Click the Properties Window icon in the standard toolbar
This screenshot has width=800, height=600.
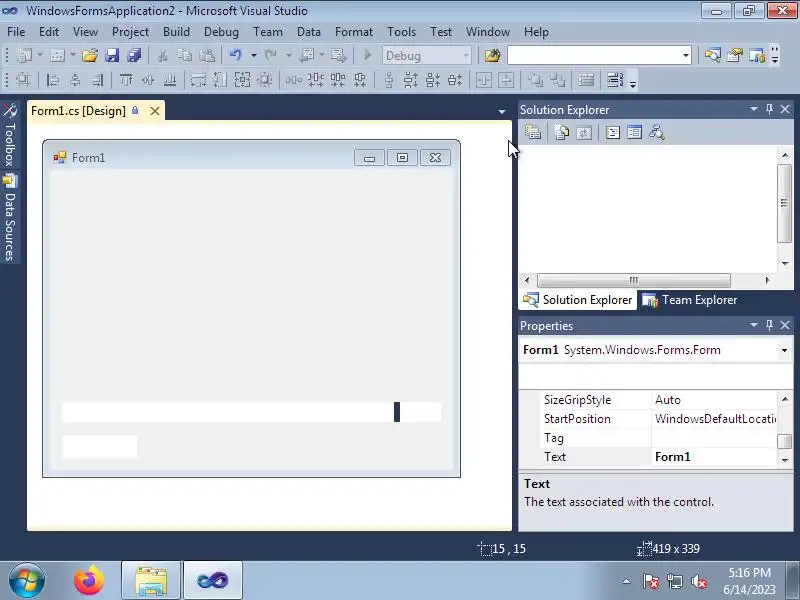pos(735,55)
